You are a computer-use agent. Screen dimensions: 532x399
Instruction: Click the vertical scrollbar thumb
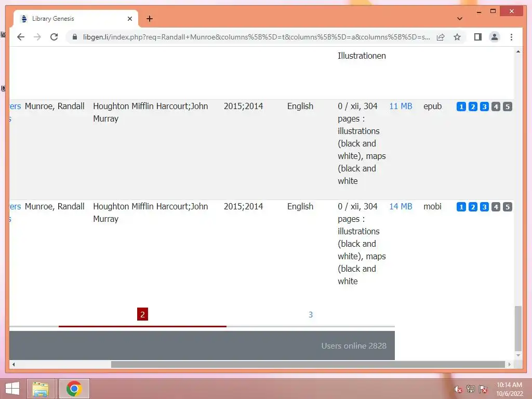pos(518,328)
